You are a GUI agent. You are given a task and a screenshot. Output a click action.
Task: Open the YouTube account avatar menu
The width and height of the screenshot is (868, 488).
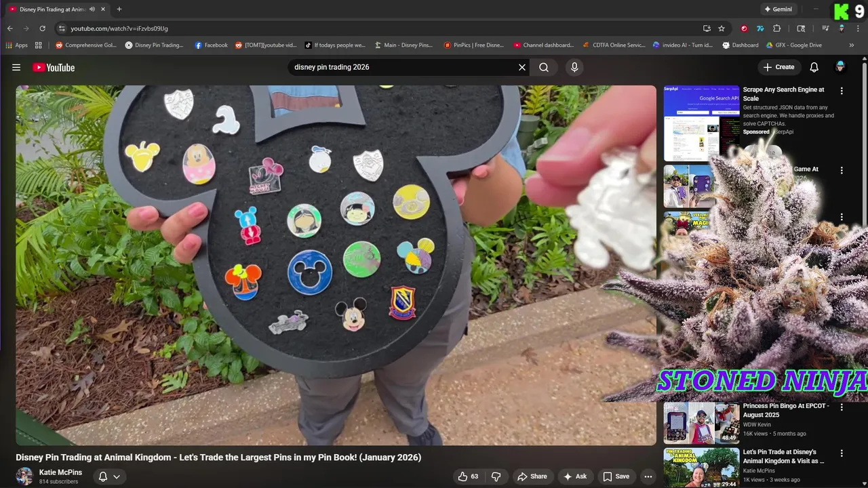click(x=840, y=67)
